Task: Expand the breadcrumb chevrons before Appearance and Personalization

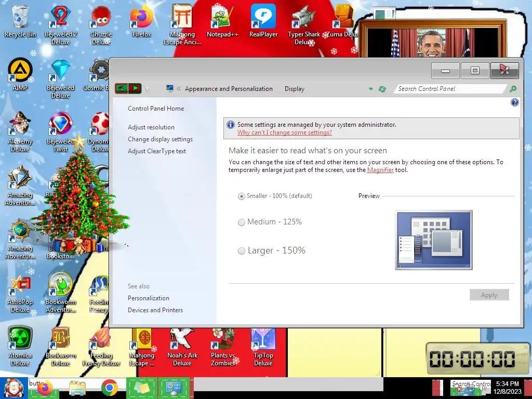Action: (x=179, y=89)
